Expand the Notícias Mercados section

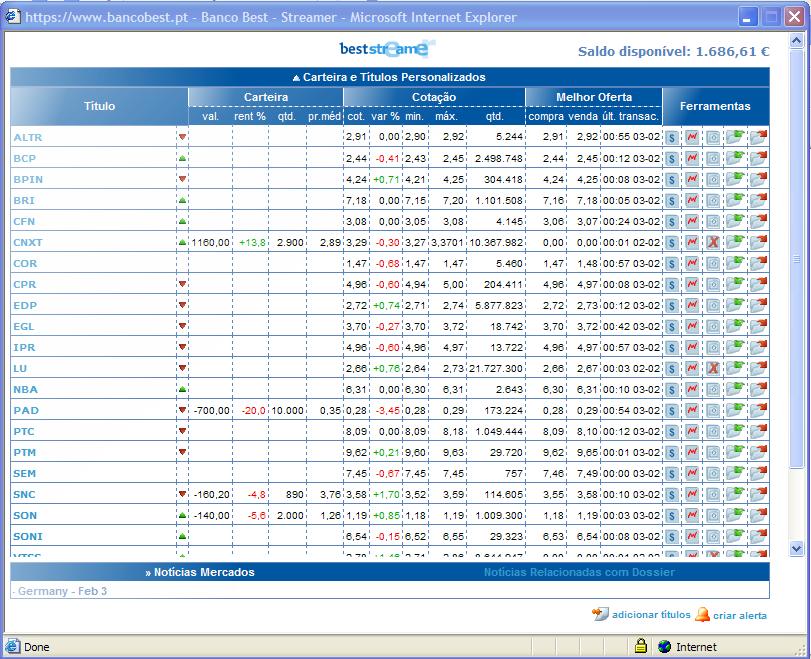point(199,572)
